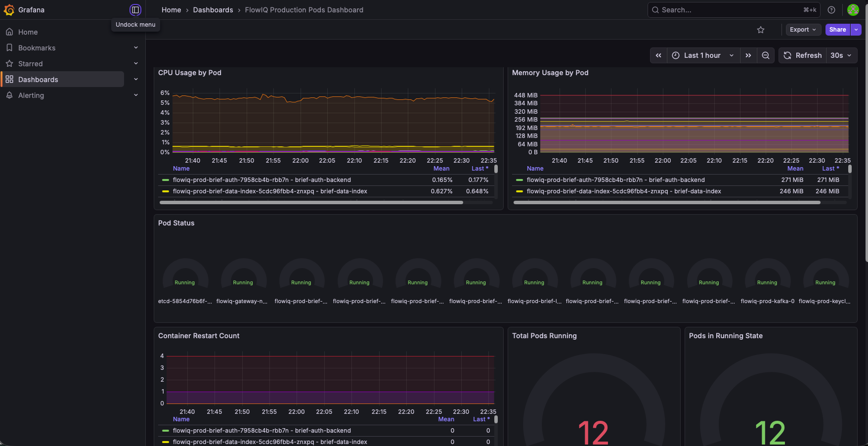Open Alerting in the sidebar
This screenshot has width=868, height=446.
31,95
